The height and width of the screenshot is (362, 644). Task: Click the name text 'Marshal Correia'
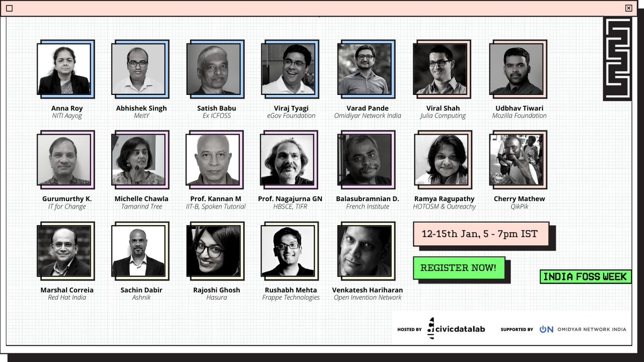coord(67,290)
